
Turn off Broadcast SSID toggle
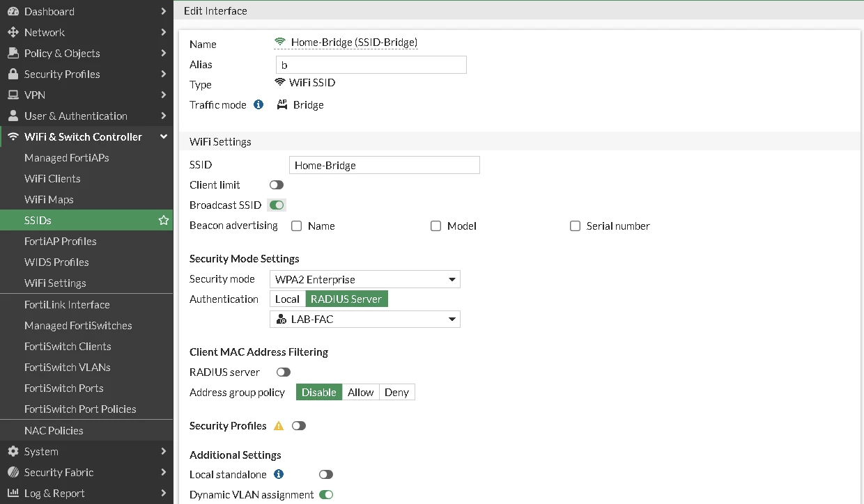click(x=277, y=205)
